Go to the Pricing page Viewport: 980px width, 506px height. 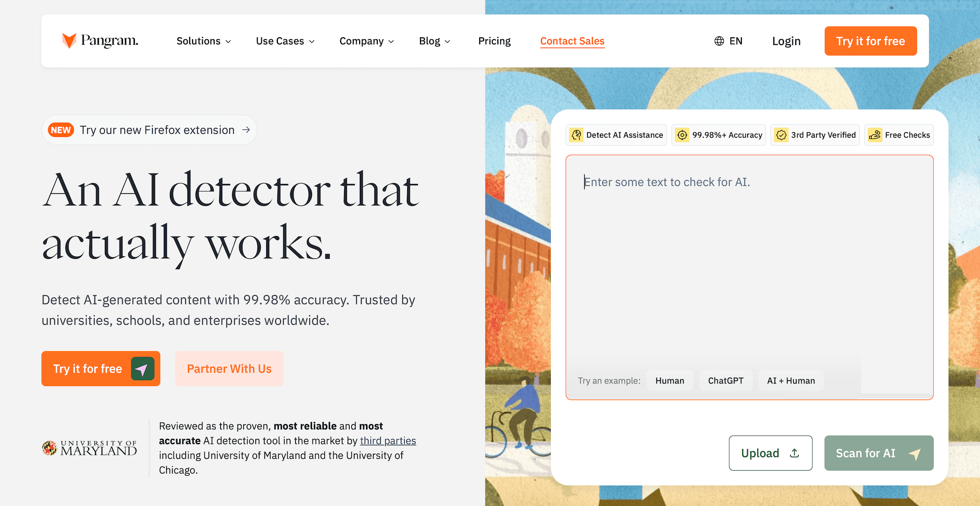tap(494, 41)
